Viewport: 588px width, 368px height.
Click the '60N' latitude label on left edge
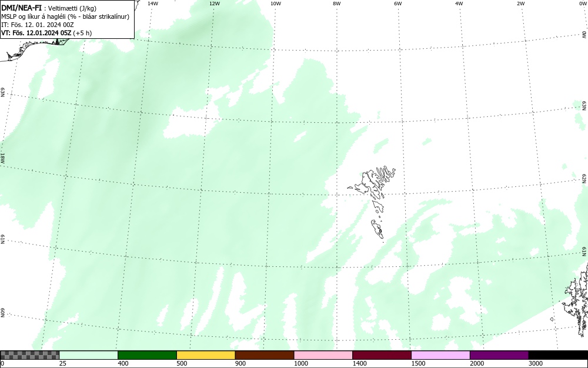pos(2,313)
